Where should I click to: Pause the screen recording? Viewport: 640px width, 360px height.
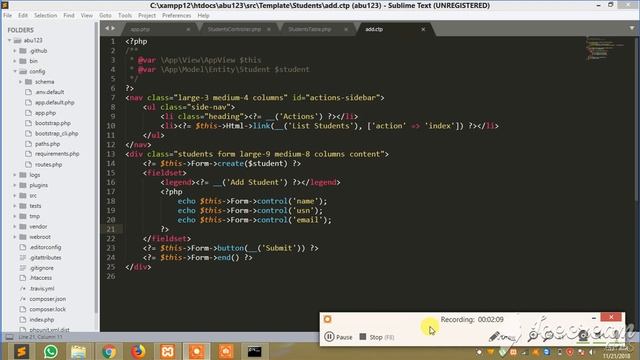[x=338, y=337]
